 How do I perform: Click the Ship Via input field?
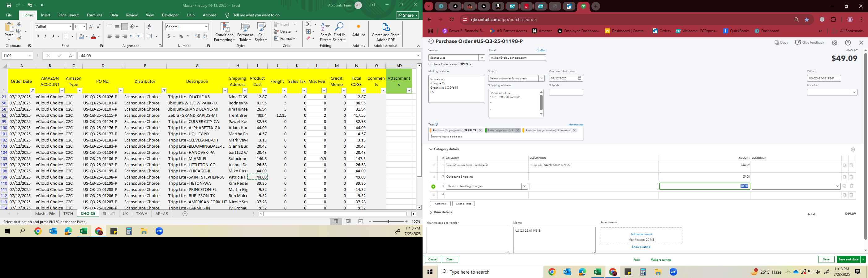(x=566, y=92)
